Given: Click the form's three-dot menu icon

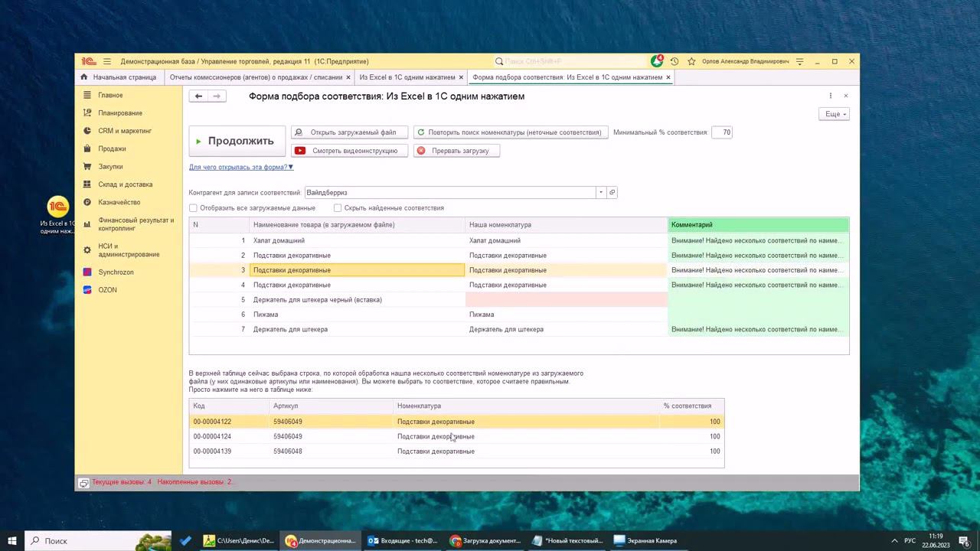Looking at the screenshot, I should 831,96.
